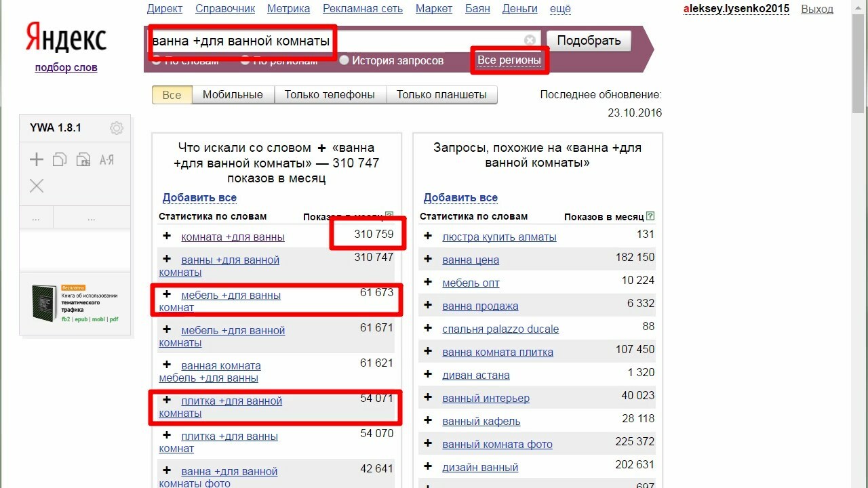Open Справочник in the top menu
The height and width of the screenshot is (488, 868).
(225, 9)
